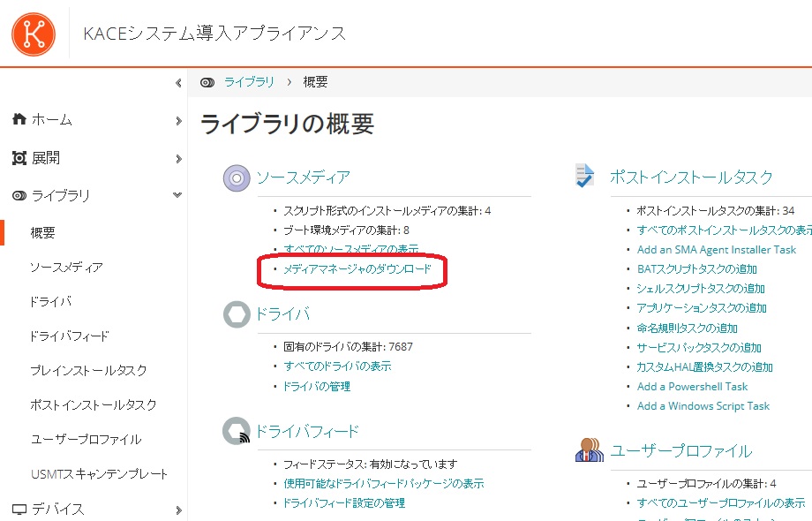The image size is (812, 521).
Task: Click the library eye icon in breadcrumb
Action: point(207,82)
